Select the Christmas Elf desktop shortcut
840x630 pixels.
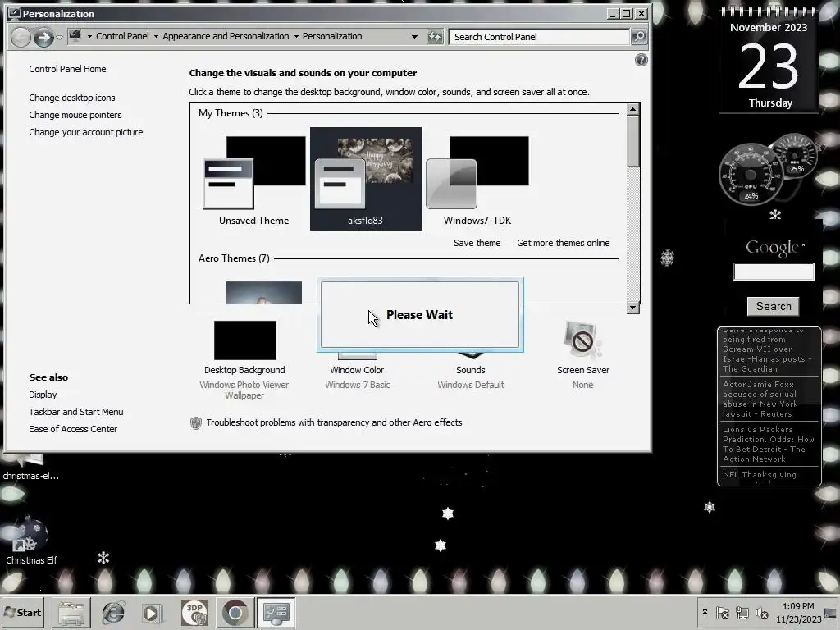click(32, 540)
